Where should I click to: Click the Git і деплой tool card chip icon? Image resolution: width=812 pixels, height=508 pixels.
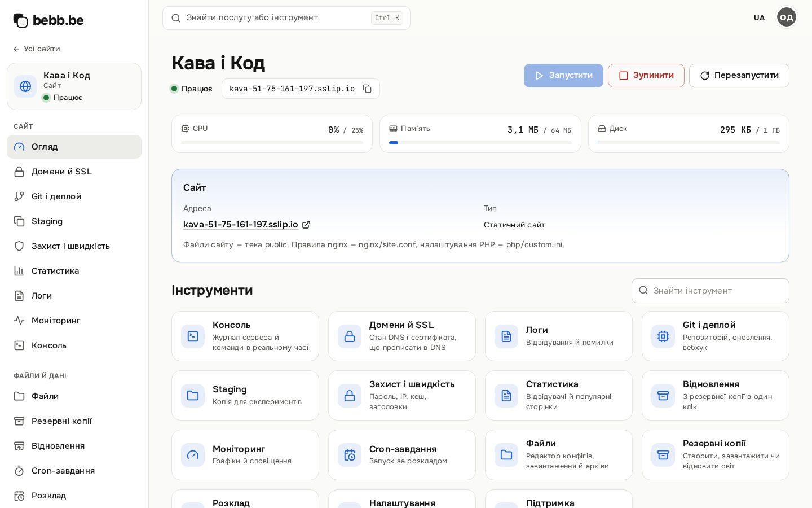(x=663, y=336)
